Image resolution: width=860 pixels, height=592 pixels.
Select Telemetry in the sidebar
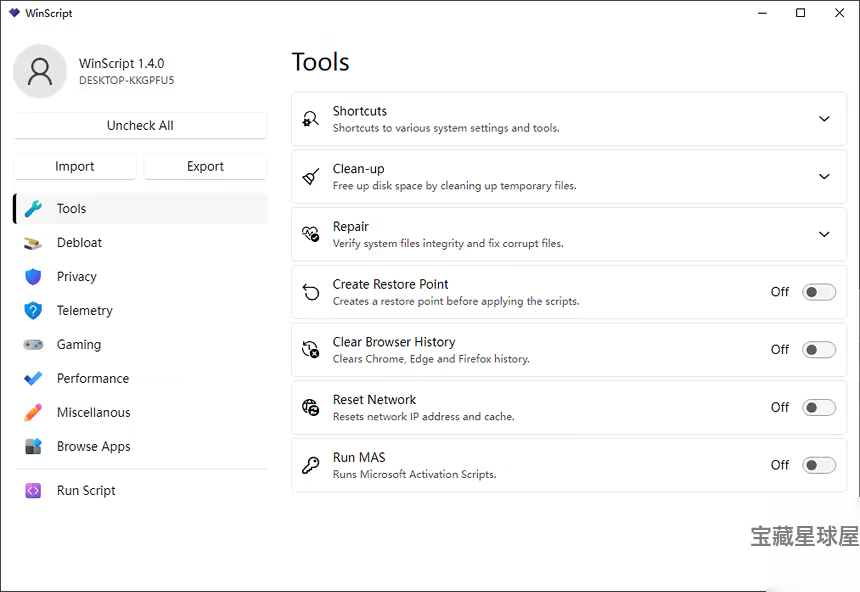pos(140,311)
